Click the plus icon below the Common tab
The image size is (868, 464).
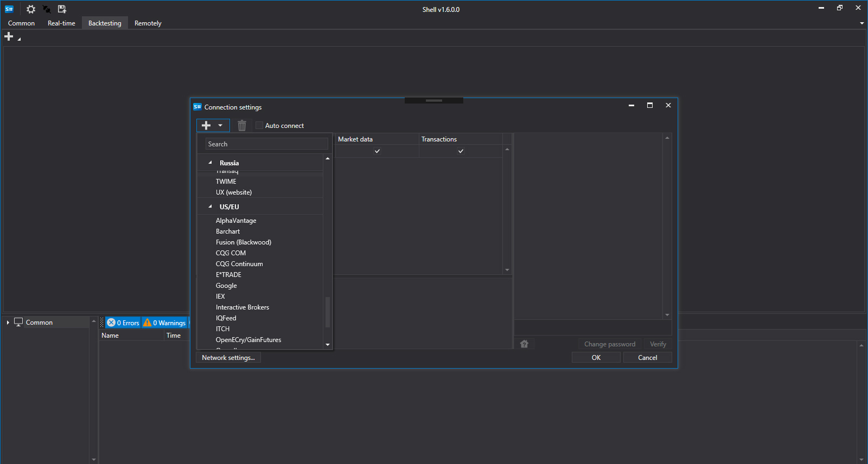coord(9,36)
